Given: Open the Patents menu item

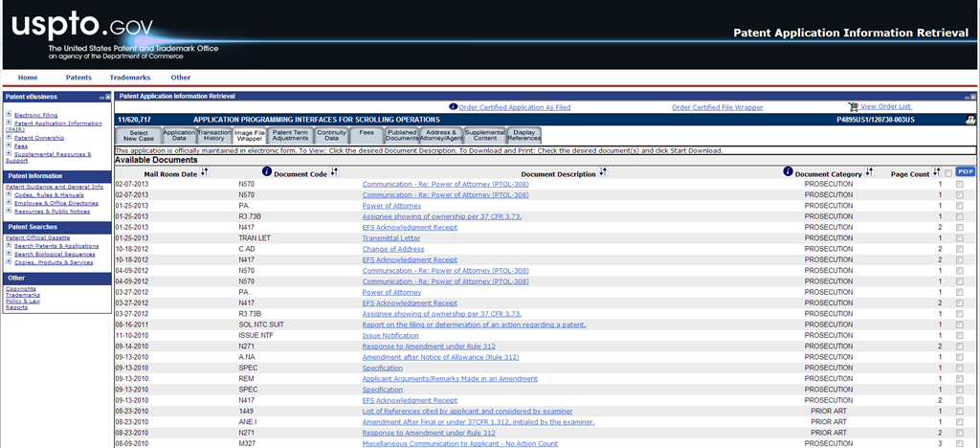Looking at the screenshot, I should tap(78, 78).
